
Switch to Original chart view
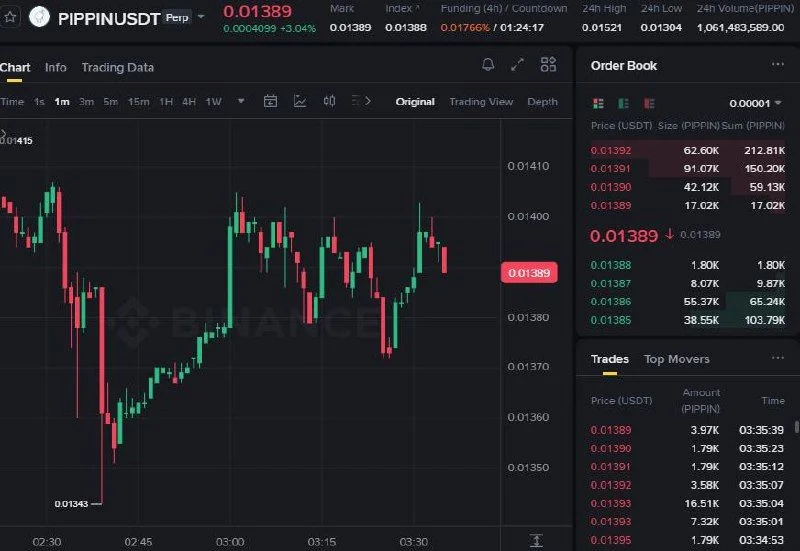point(415,102)
